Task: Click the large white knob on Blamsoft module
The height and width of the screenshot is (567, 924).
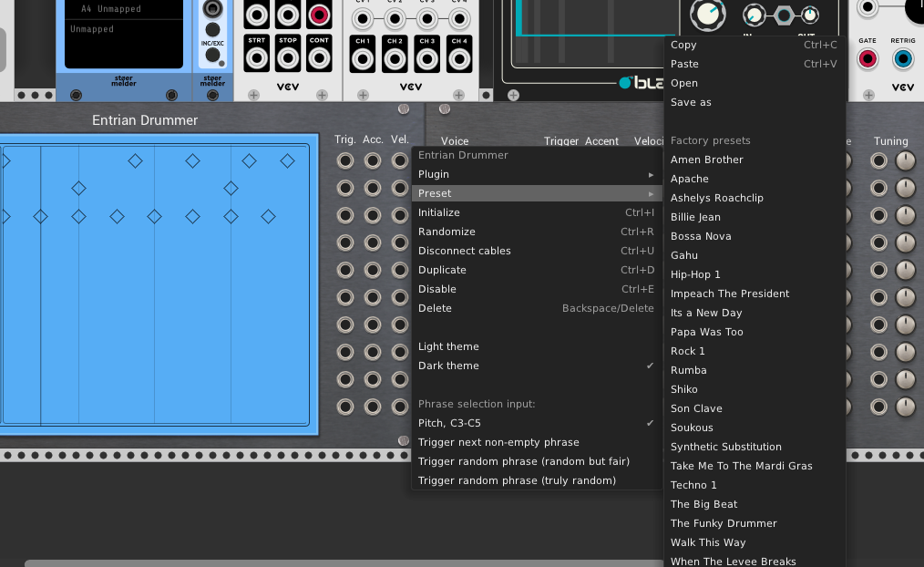Action: click(708, 15)
